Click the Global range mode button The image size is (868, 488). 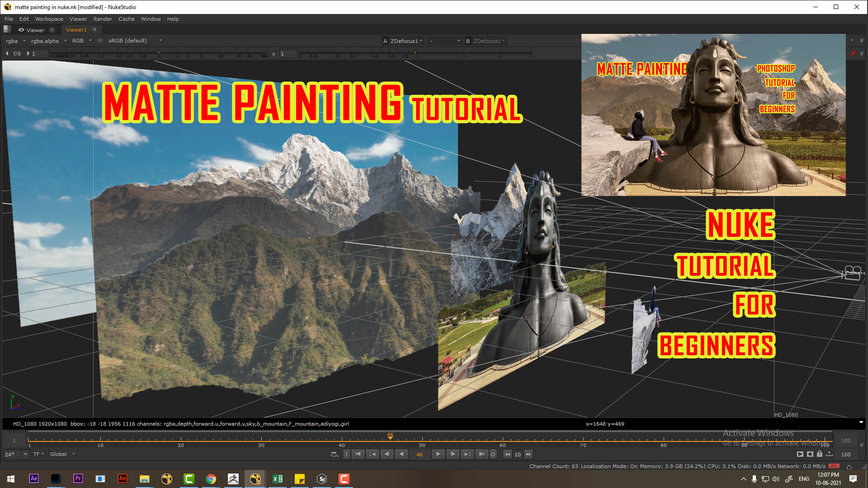60,454
